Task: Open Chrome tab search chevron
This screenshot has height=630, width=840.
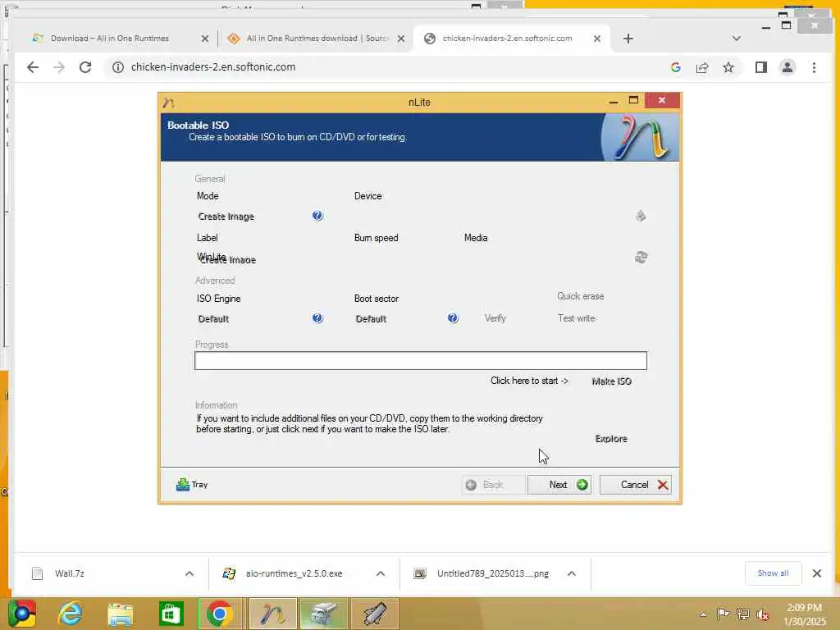Action: (737, 39)
